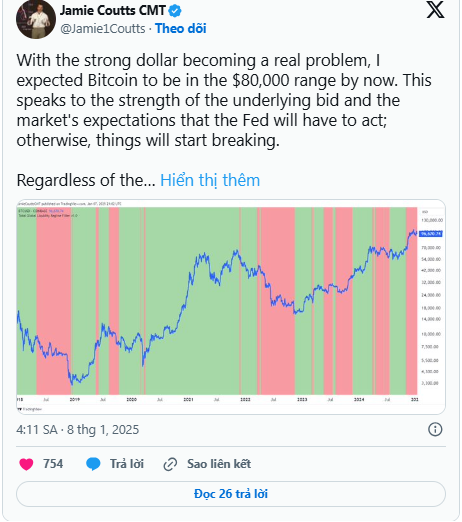Follow via the Theo dõi link
Viewport: 462px width, 522px height.
(181, 29)
